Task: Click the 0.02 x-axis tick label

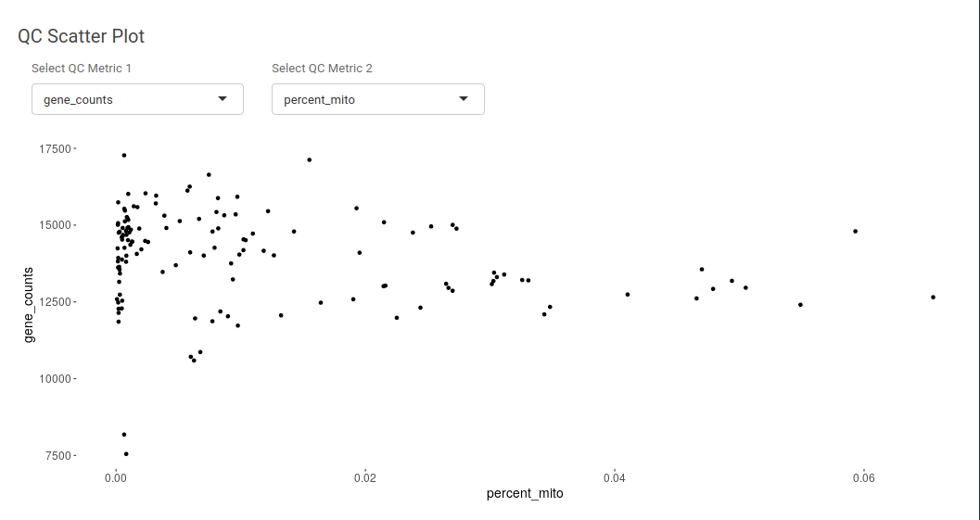Action: [x=365, y=478]
